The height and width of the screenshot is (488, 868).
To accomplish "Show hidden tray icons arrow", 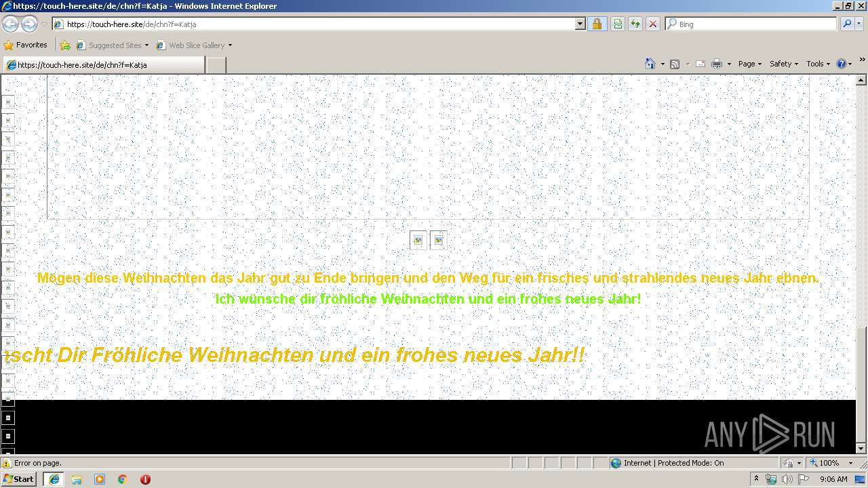I will [757, 479].
